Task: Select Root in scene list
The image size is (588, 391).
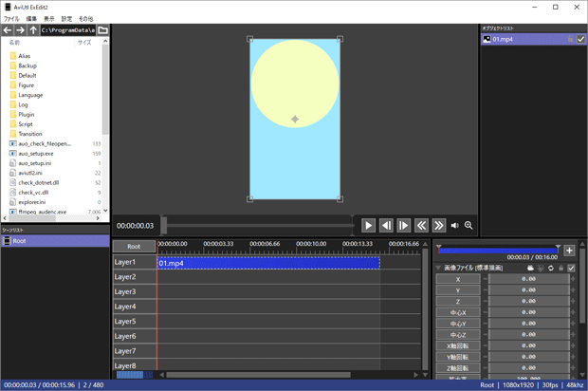Action: coord(55,241)
